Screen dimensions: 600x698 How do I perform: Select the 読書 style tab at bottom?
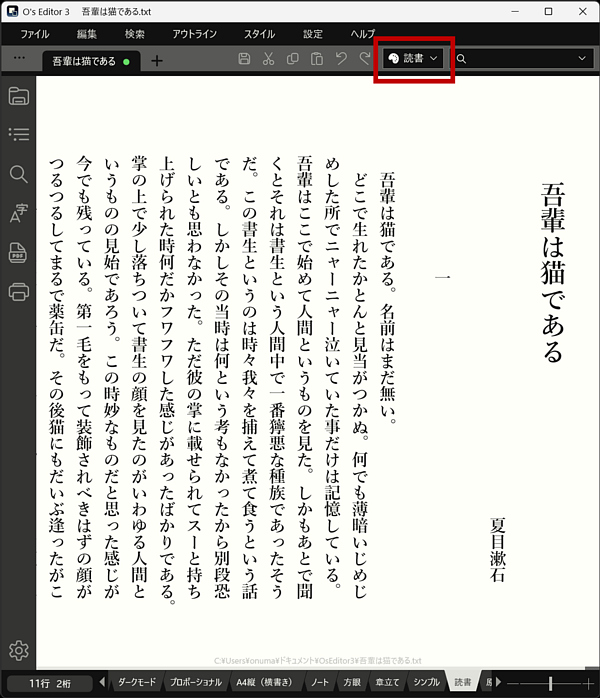coord(462,682)
